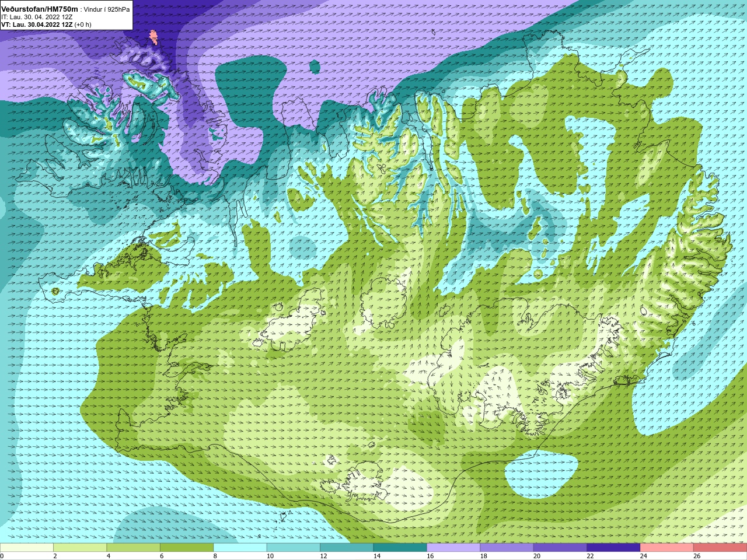The image size is (747, 560).
Task: Click the dark teal 14–16 legend swatch
Action: pyautogui.click(x=400, y=548)
